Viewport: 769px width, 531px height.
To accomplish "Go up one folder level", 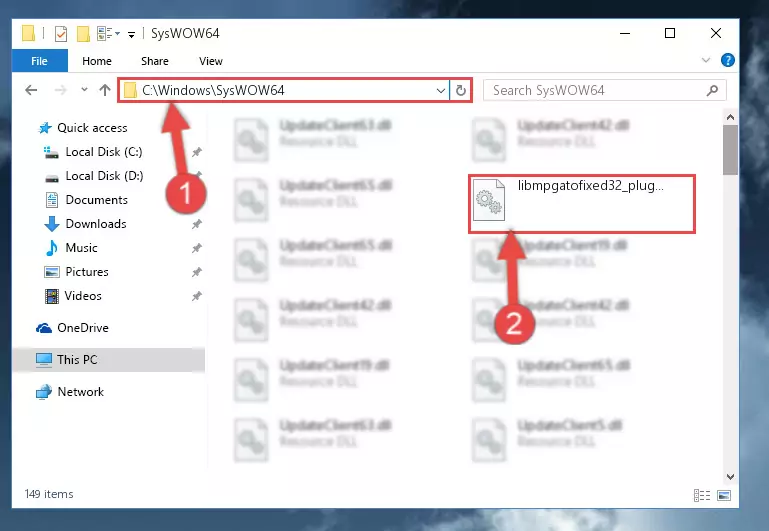I will [104, 90].
